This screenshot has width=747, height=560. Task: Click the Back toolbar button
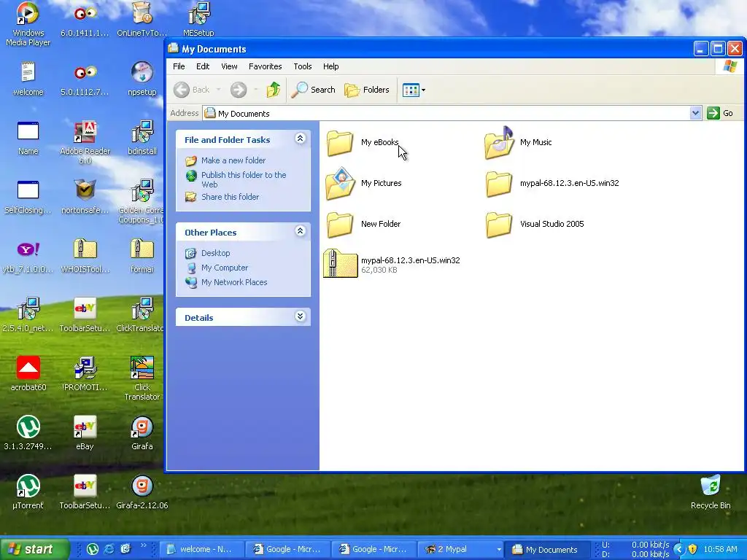pyautogui.click(x=192, y=90)
